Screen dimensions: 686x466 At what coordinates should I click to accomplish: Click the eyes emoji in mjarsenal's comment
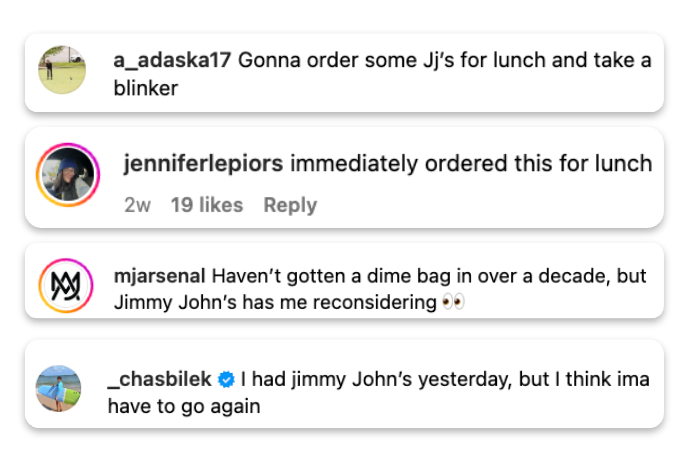453,302
